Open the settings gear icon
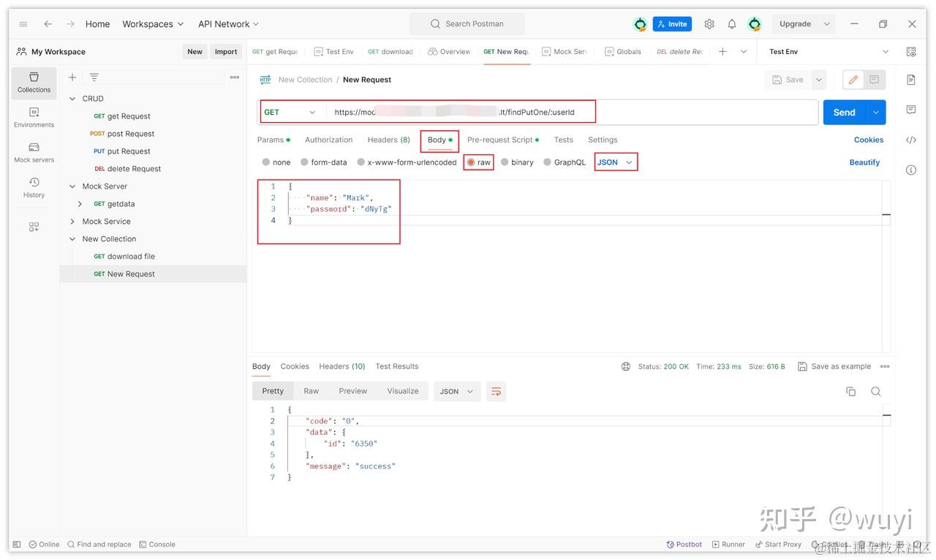 coord(709,24)
